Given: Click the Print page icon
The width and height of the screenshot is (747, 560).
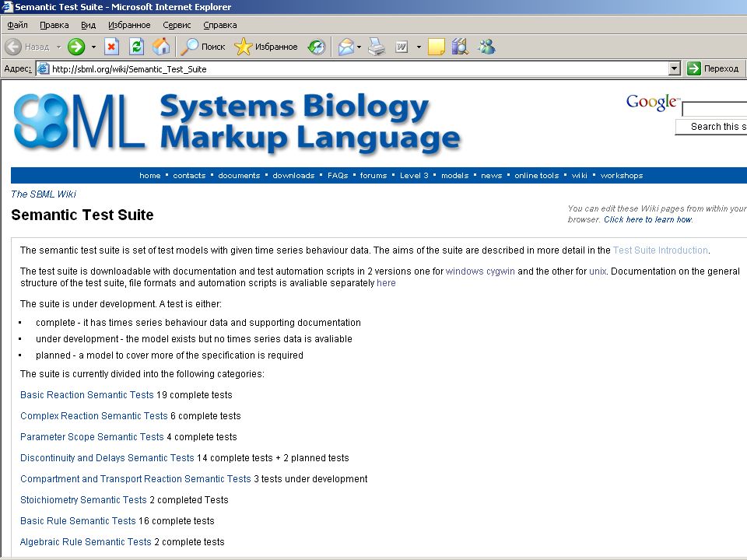Looking at the screenshot, I should point(377,47).
